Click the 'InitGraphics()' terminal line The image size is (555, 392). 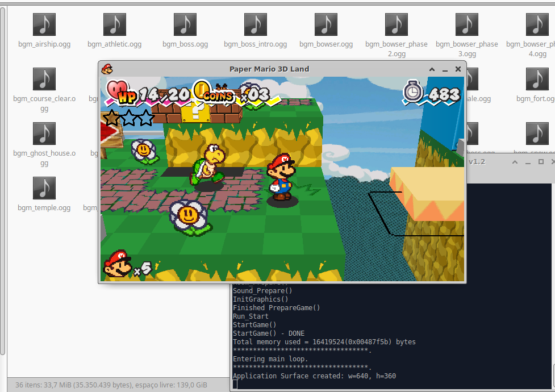261,299
